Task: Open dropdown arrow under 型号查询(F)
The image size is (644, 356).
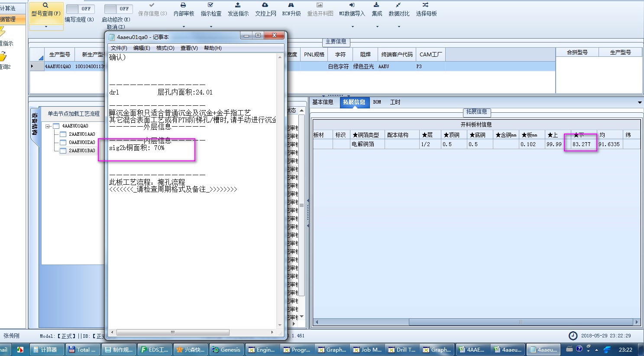Action: (x=46, y=27)
